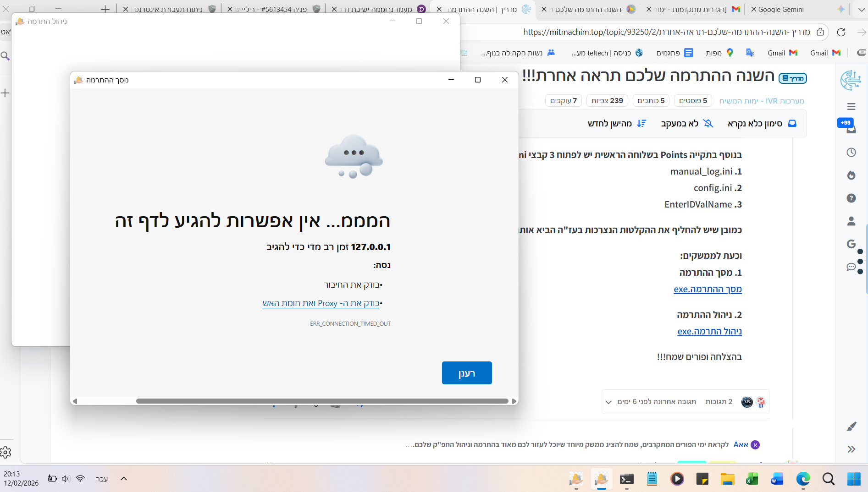Click the horizontal scrollbar in error window

click(x=322, y=401)
